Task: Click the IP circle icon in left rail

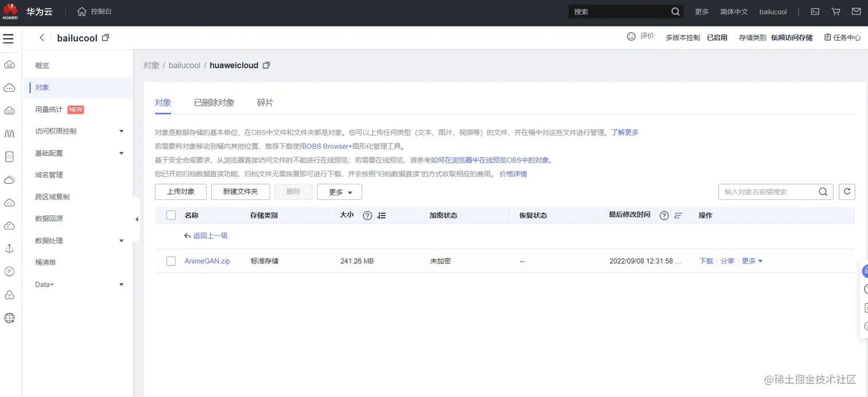Action: [x=9, y=272]
